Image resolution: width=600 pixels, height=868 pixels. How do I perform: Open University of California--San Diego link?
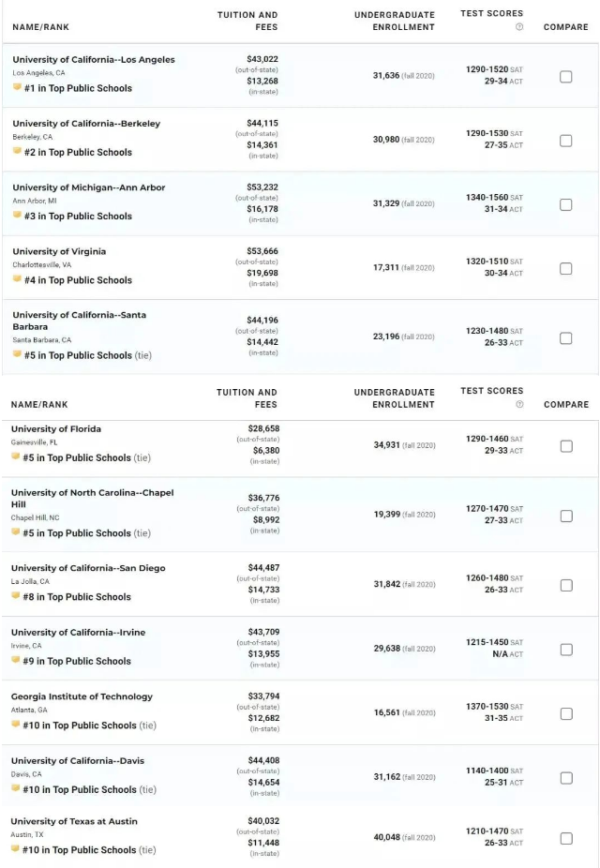(88, 568)
